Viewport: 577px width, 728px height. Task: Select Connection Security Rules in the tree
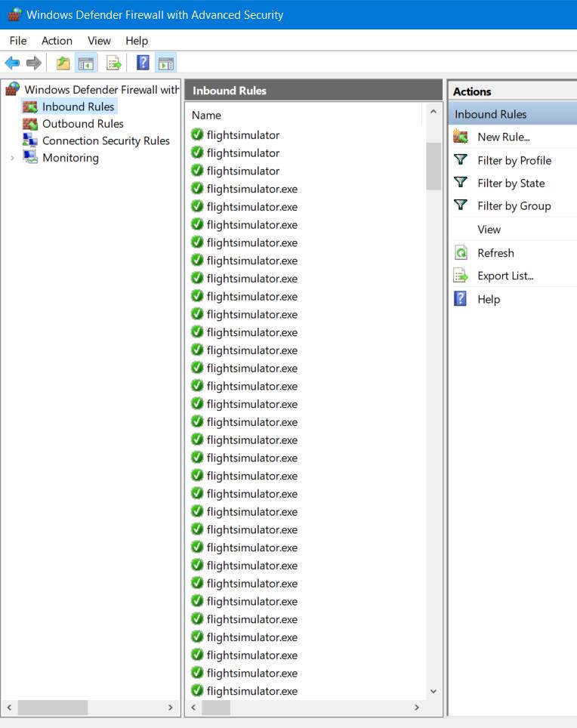click(x=106, y=140)
